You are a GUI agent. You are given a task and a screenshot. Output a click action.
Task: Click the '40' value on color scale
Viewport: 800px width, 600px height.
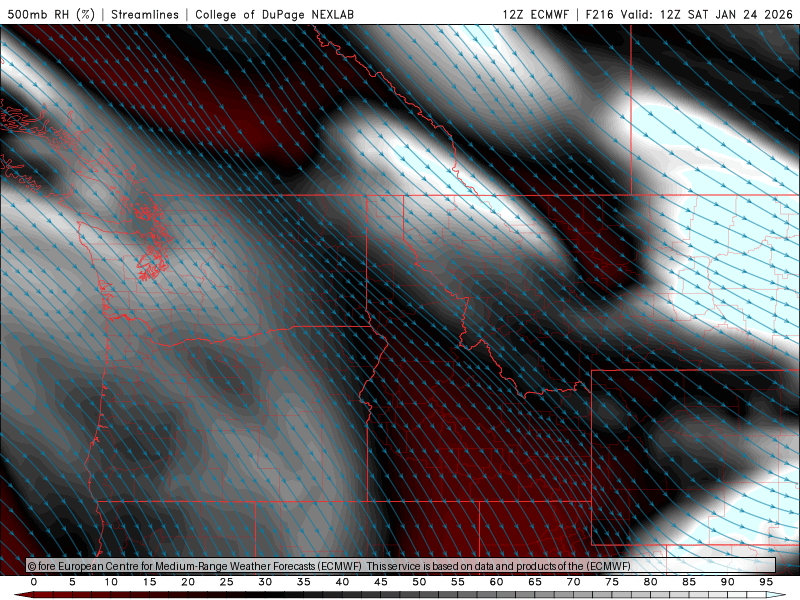[342, 582]
